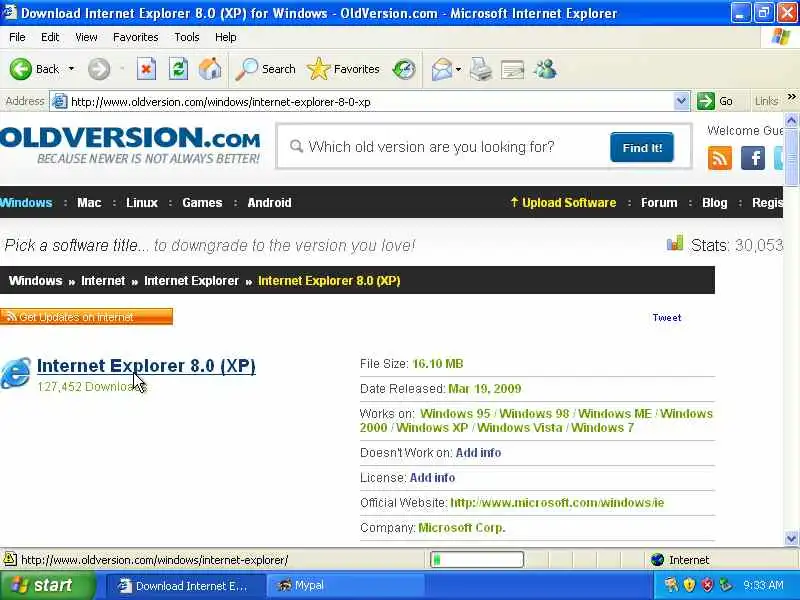Click the Find It! button
The image size is (800, 600).
point(642,147)
